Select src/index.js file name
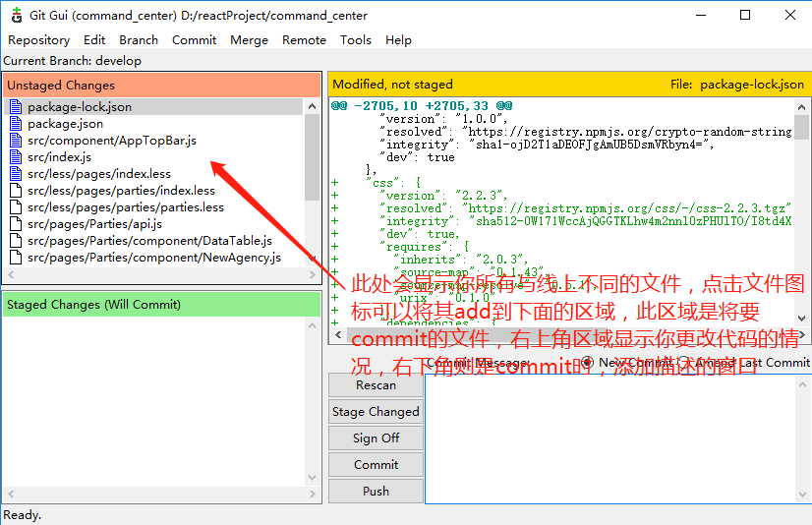This screenshot has height=525, width=812. pos(60,156)
